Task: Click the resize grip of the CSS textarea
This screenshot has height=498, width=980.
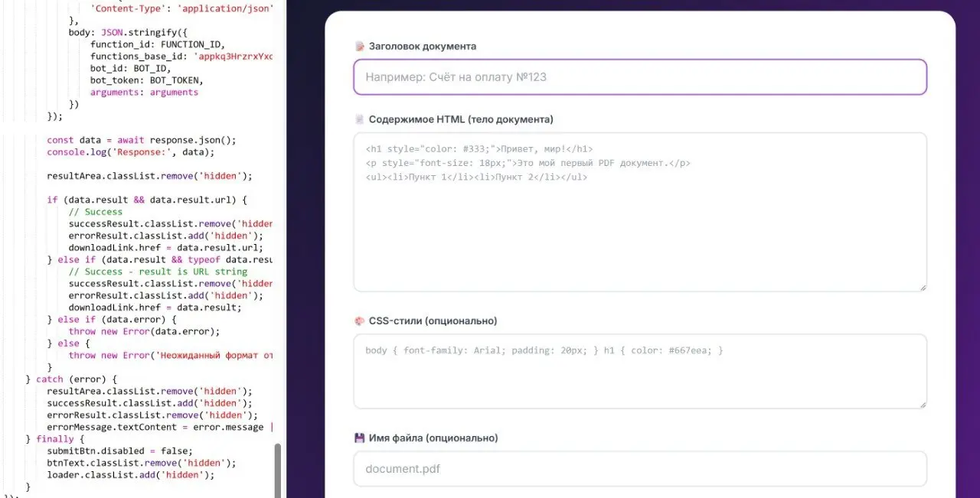Action: (x=923, y=404)
